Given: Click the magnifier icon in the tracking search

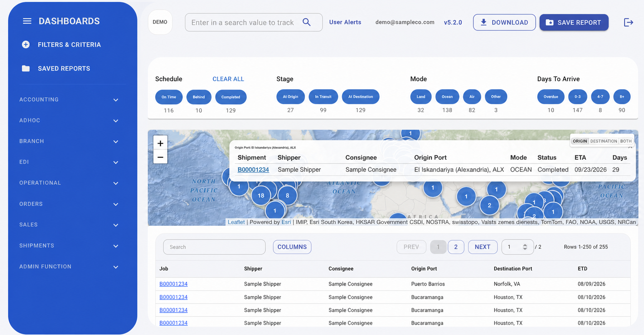Looking at the screenshot, I should pyautogui.click(x=306, y=22).
